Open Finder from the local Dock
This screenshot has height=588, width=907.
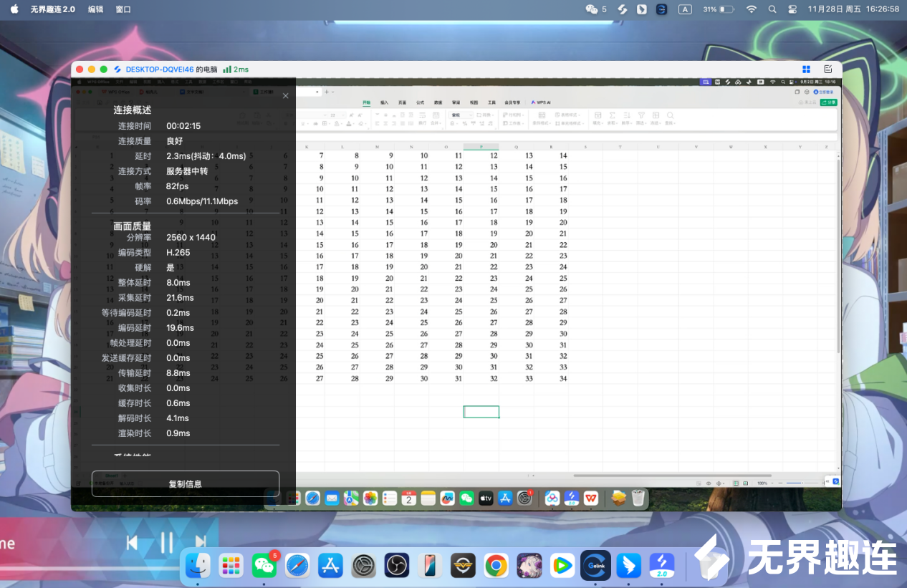click(x=198, y=566)
